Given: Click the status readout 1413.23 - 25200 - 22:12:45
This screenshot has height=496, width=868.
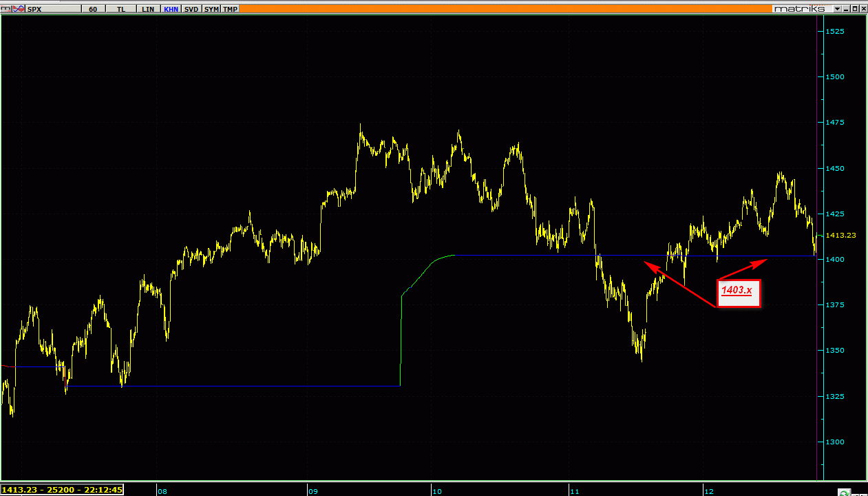Looking at the screenshot, I should [x=63, y=490].
